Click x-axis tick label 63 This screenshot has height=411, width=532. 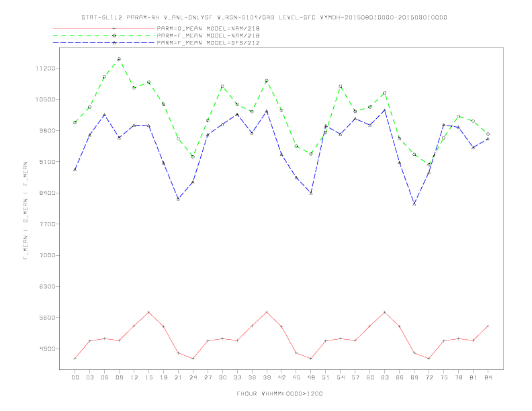point(385,377)
